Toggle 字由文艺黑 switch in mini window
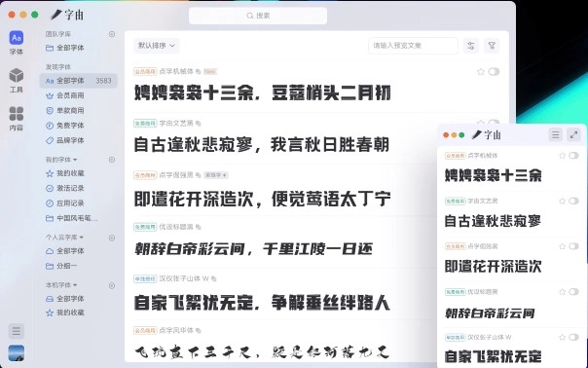 tap(573, 202)
